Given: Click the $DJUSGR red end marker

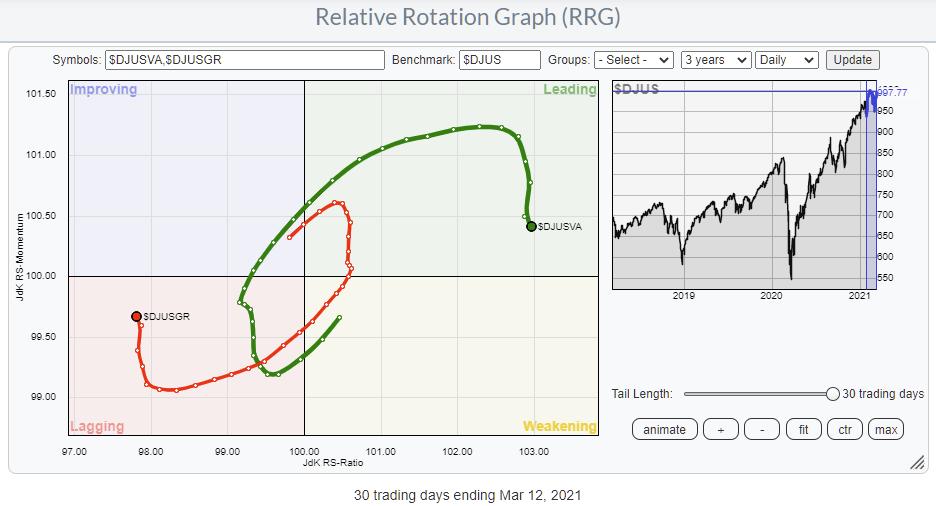Looking at the screenshot, I should pyautogui.click(x=137, y=316).
